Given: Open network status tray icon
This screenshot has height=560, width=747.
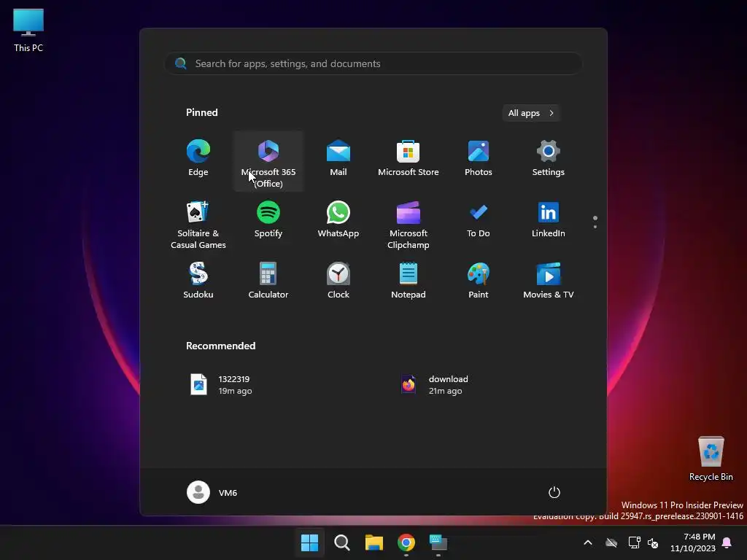Looking at the screenshot, I should tap(634, 542).
